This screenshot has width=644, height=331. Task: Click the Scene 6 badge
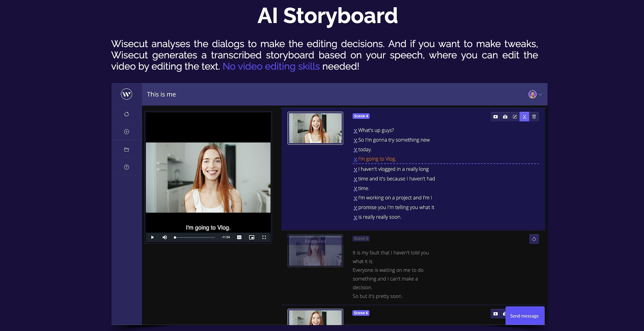pos(361,313)
